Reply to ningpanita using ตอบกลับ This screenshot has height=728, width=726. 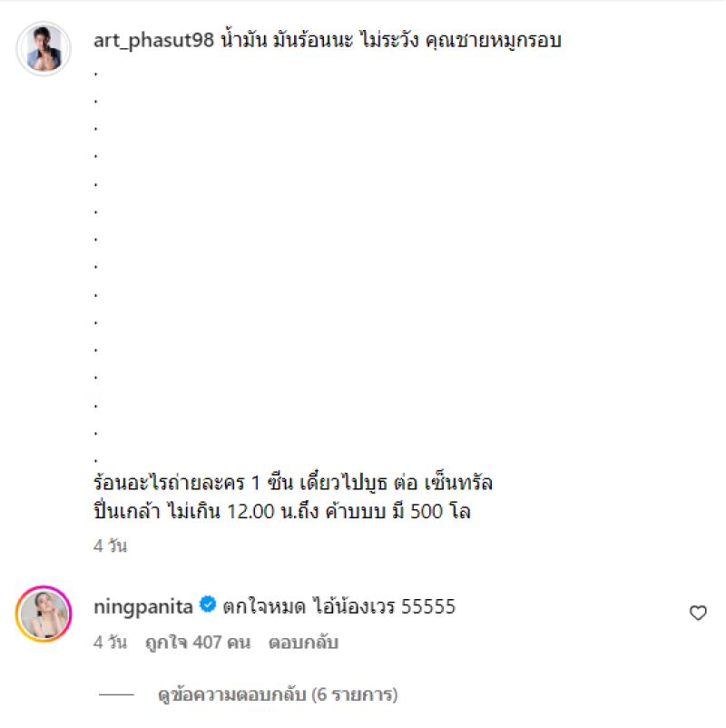303,643
